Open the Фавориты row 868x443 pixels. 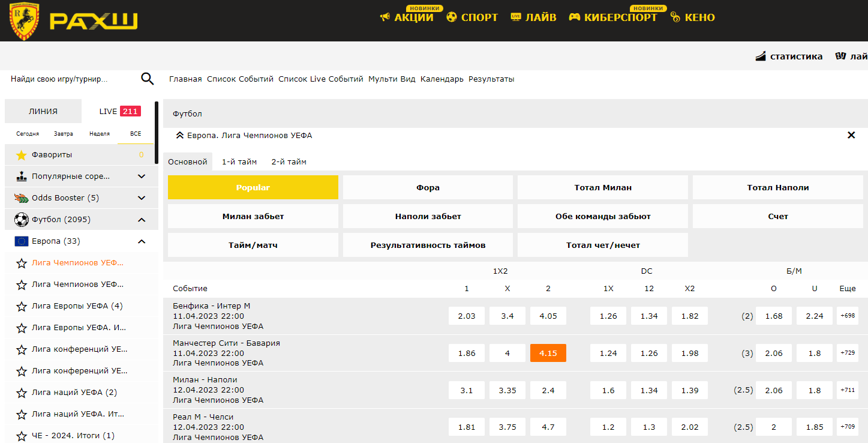[x=82, y=155]
